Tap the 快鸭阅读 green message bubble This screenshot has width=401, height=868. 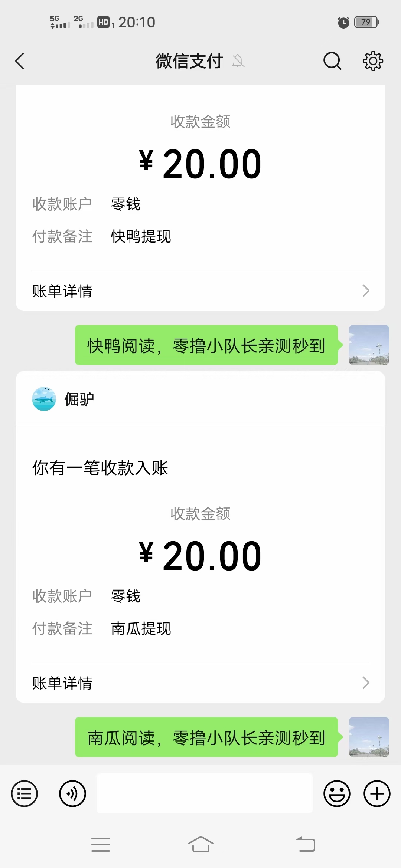pyautogui.click(x=206, y=345)
